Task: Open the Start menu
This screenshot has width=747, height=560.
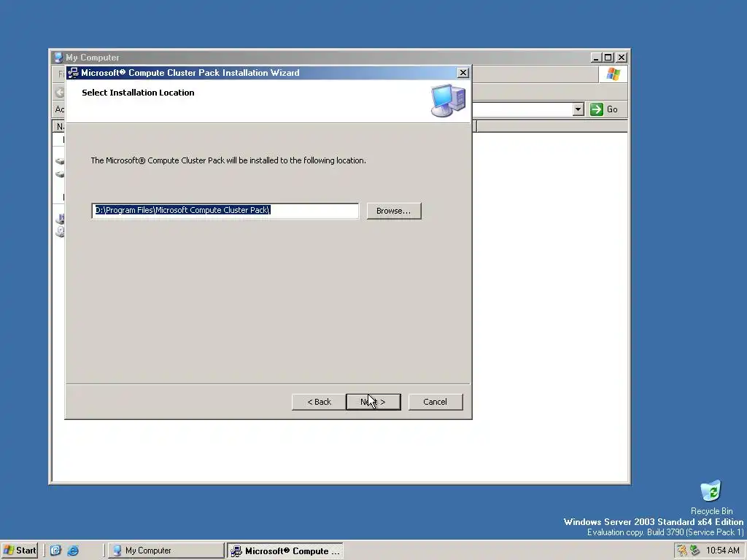Action: point(20,551)
